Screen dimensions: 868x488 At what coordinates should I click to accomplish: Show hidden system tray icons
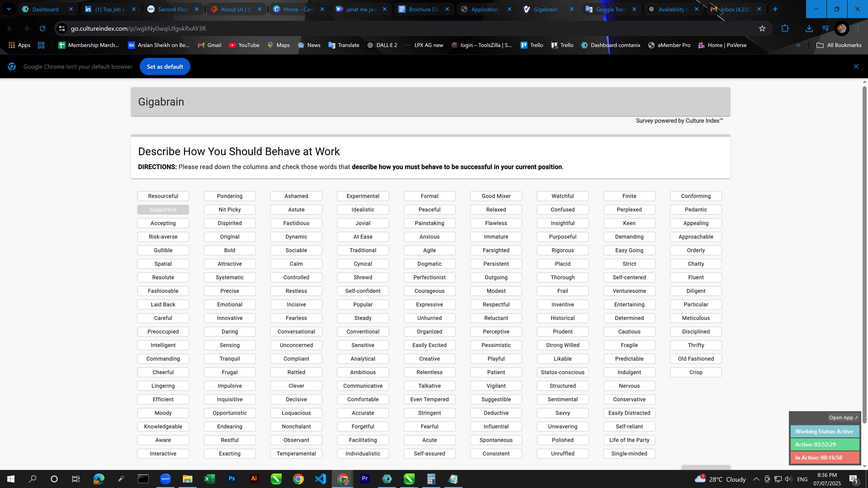pyautogui.click(x=756, y=479)
